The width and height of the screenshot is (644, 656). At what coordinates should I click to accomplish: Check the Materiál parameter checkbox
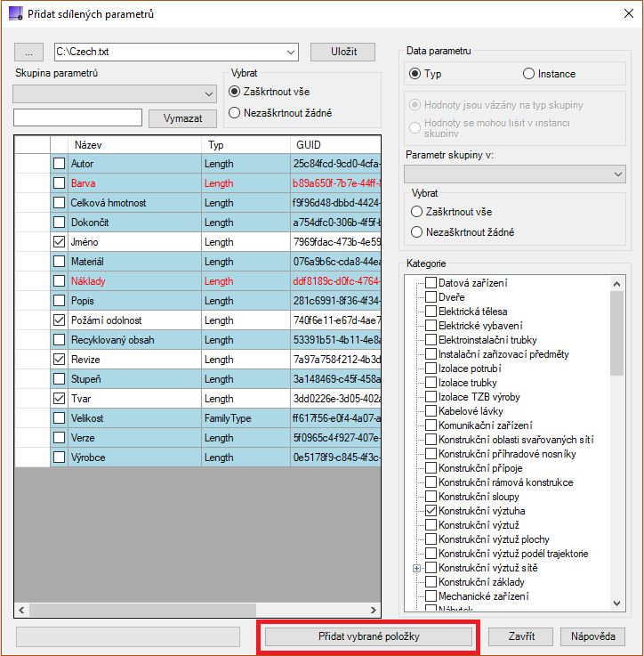[60, 262]
